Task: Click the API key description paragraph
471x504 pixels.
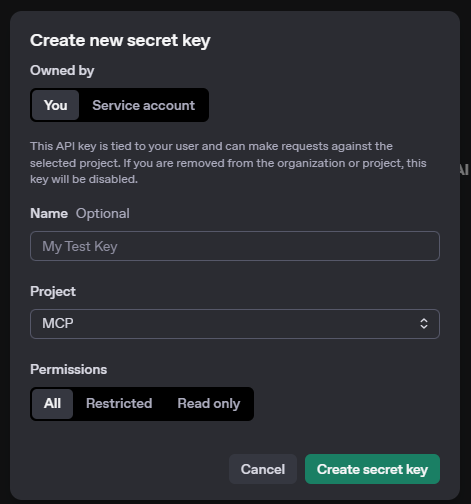Action: click(228, 163)
